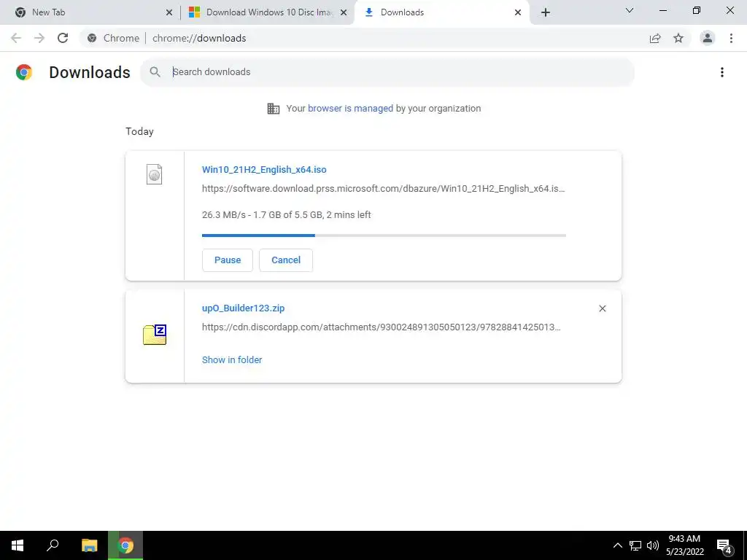Open the Chrome profile avatar
The height and width of the screenshot is (560, 747).
click(708, 38)
